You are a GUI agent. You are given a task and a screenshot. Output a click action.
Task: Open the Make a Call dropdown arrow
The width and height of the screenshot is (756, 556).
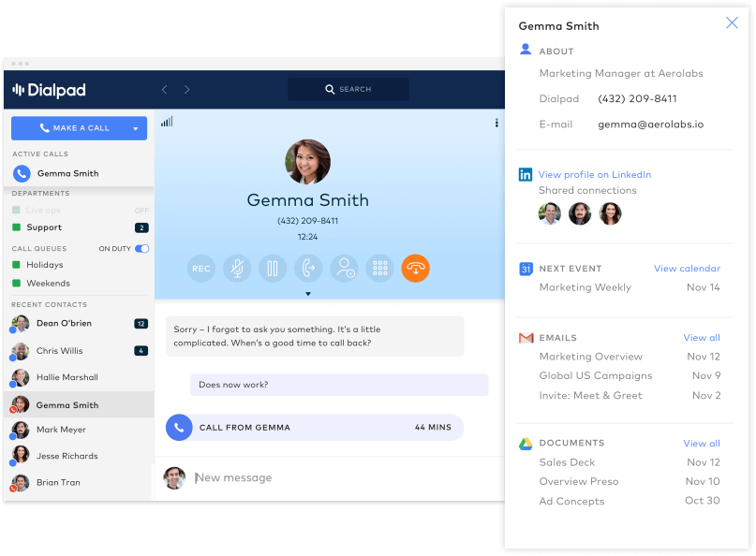[136, 128]
